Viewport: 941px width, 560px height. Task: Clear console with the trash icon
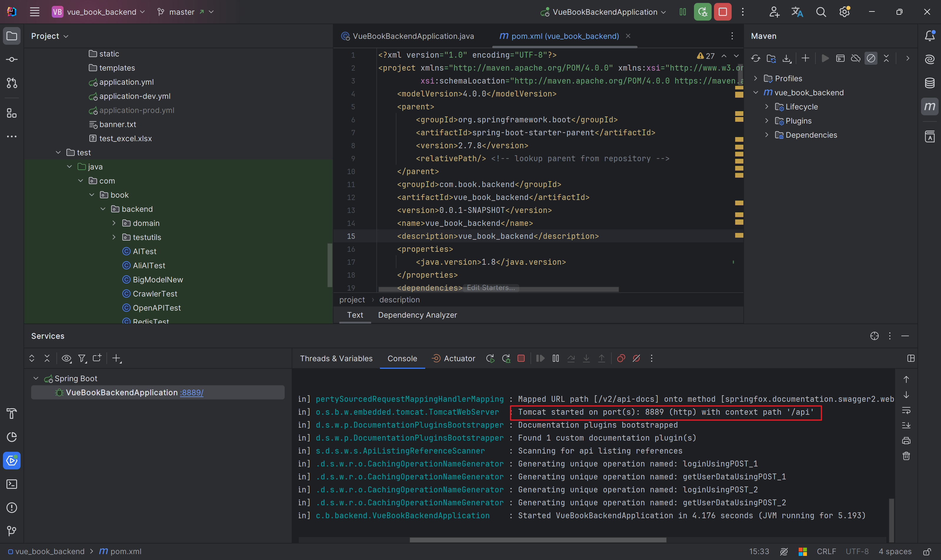tap(906, 456)
